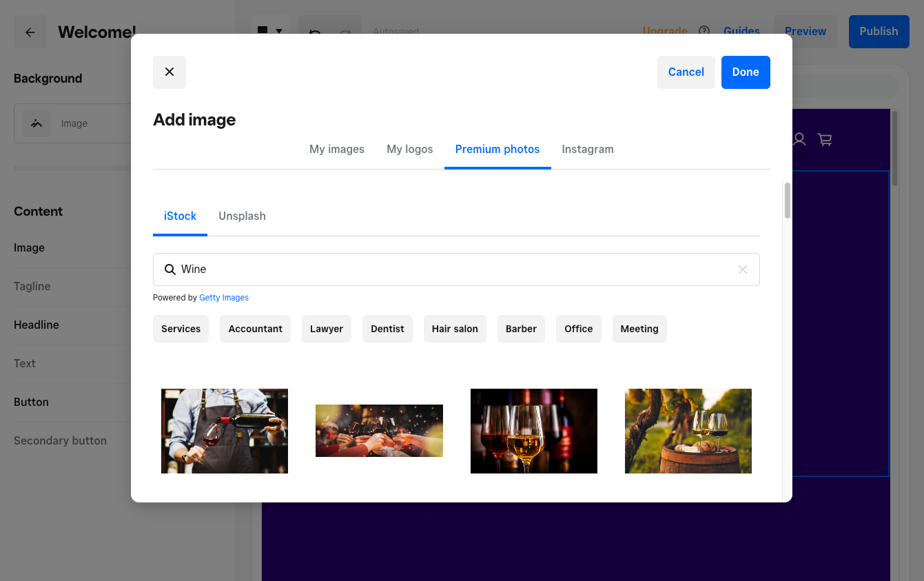Image resolution: width=924 pixels, height=581 pixels.
Task: Click the Cancel button
Action: 686,72
